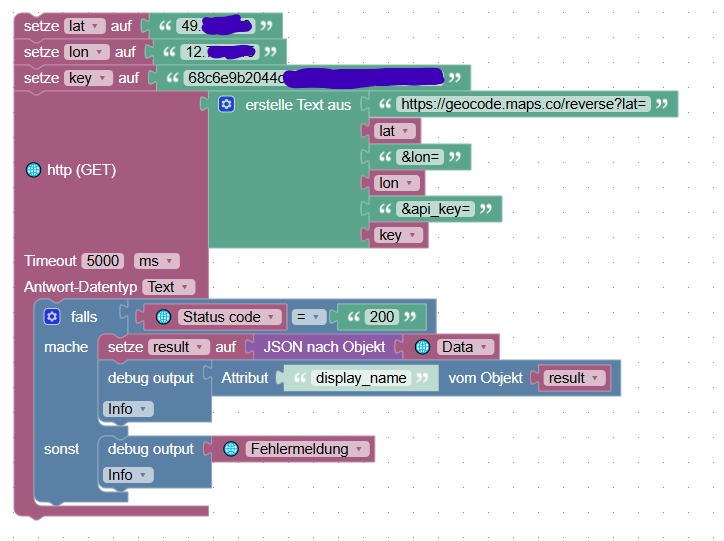Screen dimensions: 724x541
Task: Click globe icon beside http (GET)
Action: 33,170
